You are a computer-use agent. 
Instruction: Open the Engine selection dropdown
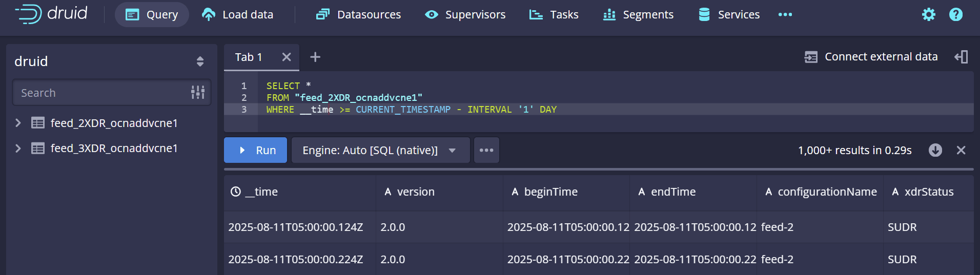pyautogui.click(x=380, y=150)
